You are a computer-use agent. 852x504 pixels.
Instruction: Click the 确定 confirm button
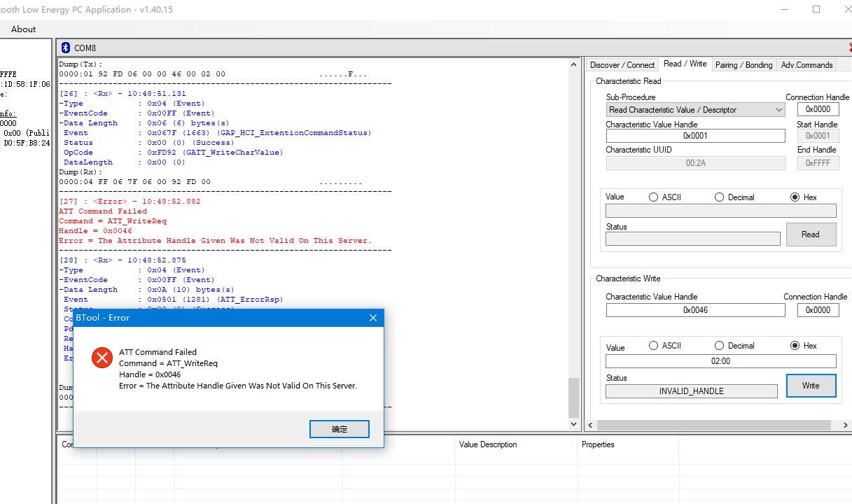[x=340, y=429]
